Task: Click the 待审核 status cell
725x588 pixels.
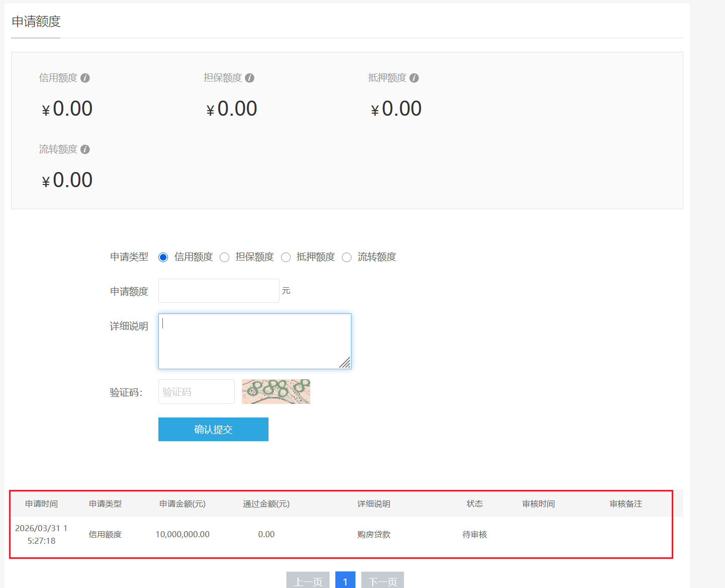Action: (475, 535)
